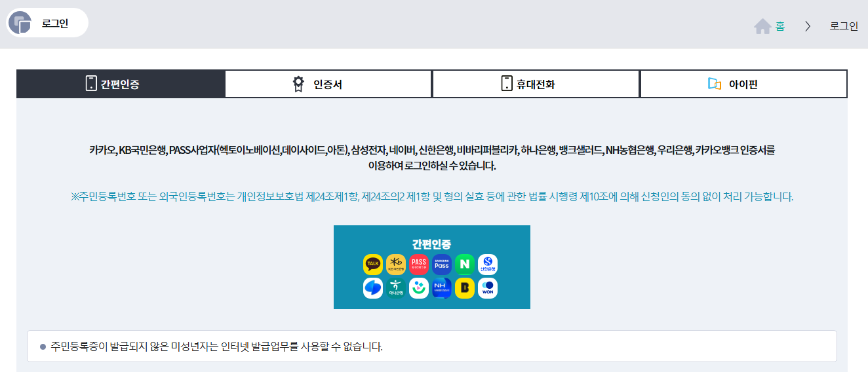Choose the Woori WON icon
868x372 pixels.
tap(488, 288)
